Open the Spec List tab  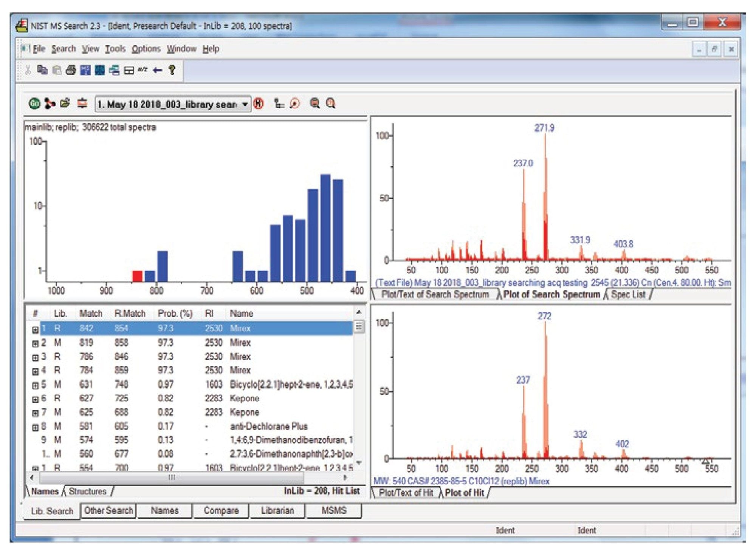[x=628, y=294]
